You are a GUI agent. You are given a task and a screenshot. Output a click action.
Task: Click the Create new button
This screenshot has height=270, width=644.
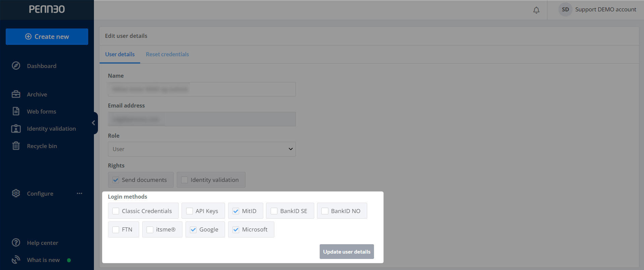(x=47, y=37)
